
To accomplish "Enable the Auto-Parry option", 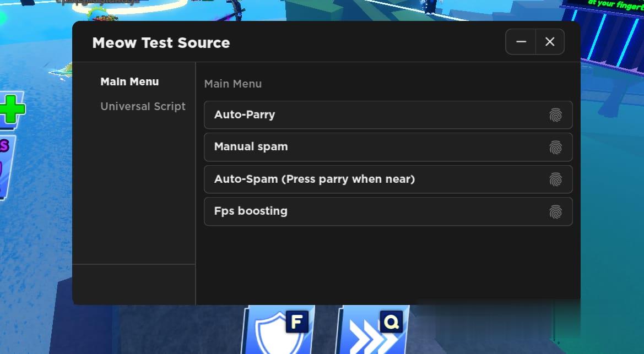I will click(x=245, y=115).
